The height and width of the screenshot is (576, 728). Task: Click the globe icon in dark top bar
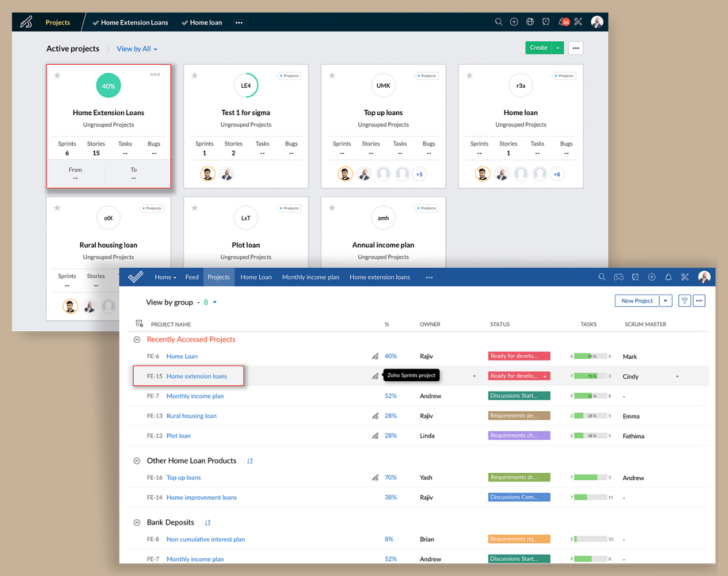pyautogui.click(x=530, y=22)
